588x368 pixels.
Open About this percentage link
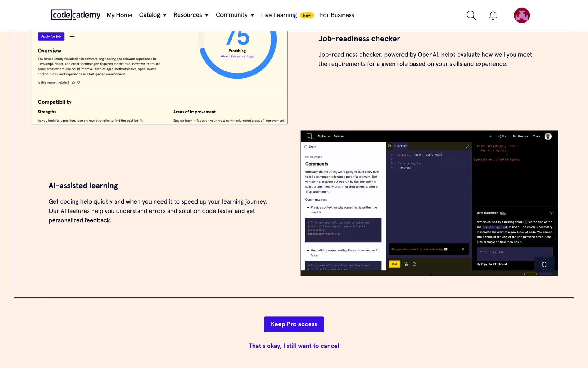tap(237, 56)
